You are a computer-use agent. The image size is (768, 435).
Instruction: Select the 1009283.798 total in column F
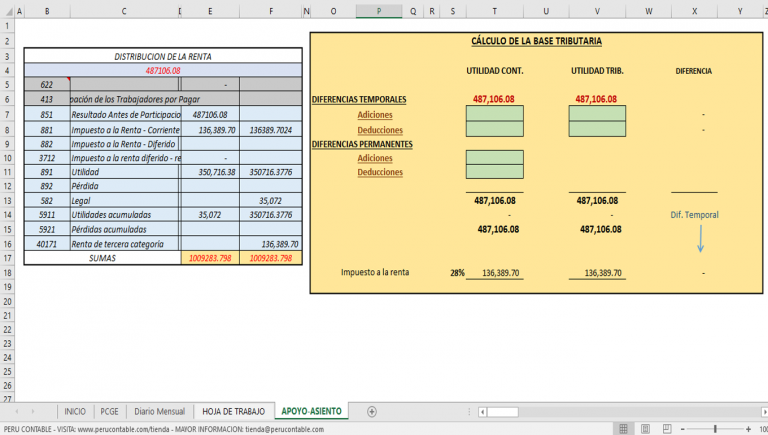[x=271, y=258]
